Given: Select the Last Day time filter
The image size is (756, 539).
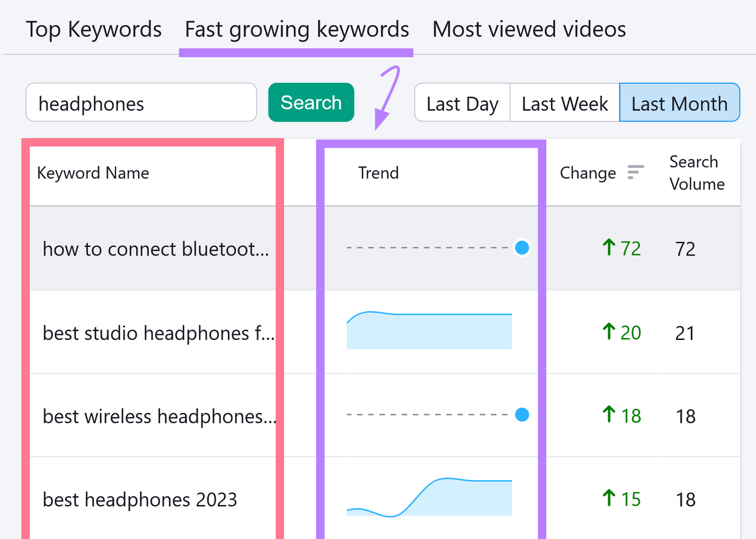Looking at the screenshot, I should click(x=462, y=103).
